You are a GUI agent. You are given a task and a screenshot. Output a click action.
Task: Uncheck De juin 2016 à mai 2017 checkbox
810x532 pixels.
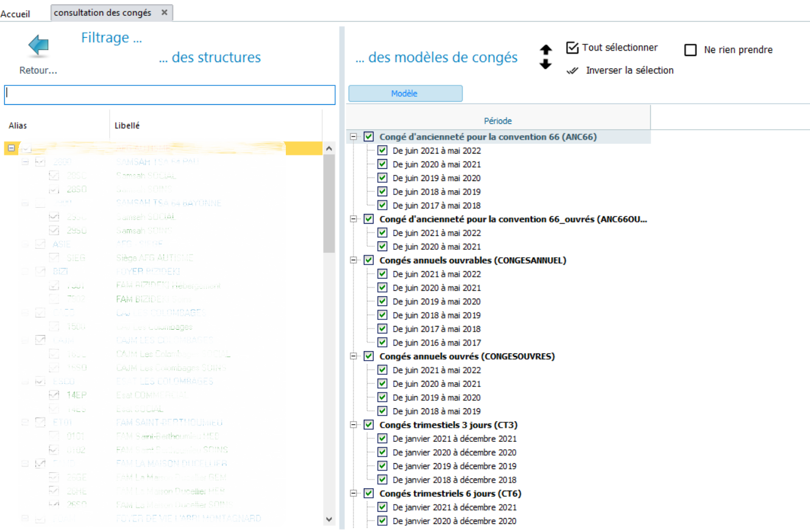(382, 342)
